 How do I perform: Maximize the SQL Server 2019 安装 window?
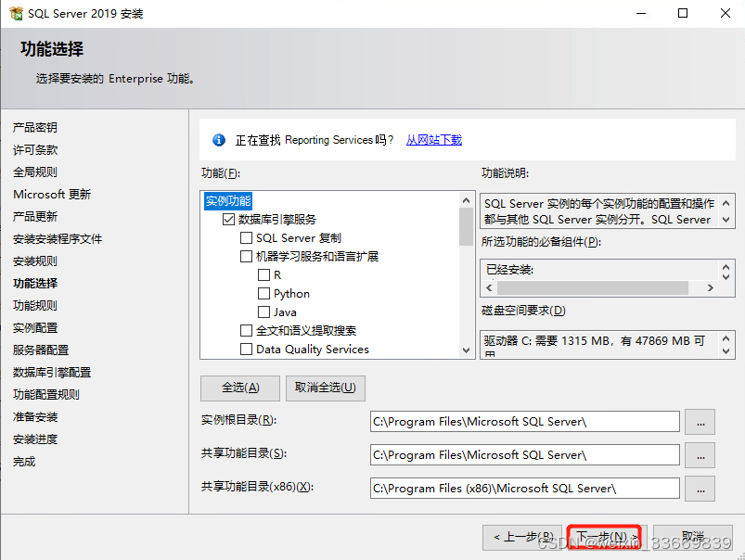(x=683, y=13)
